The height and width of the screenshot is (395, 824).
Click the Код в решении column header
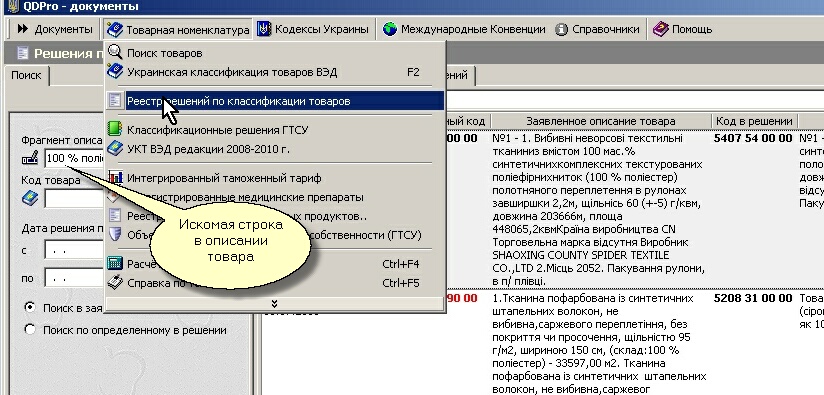[x=754, y=121]
